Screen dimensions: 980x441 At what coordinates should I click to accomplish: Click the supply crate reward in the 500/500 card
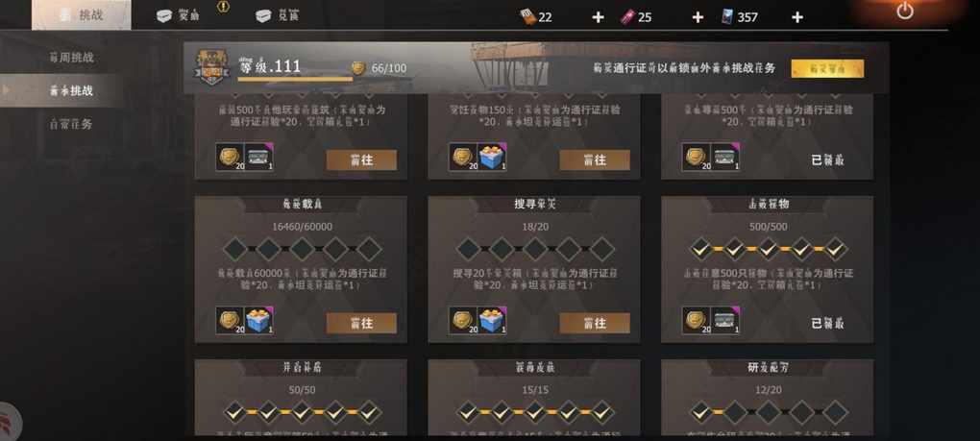click(725, 321)
